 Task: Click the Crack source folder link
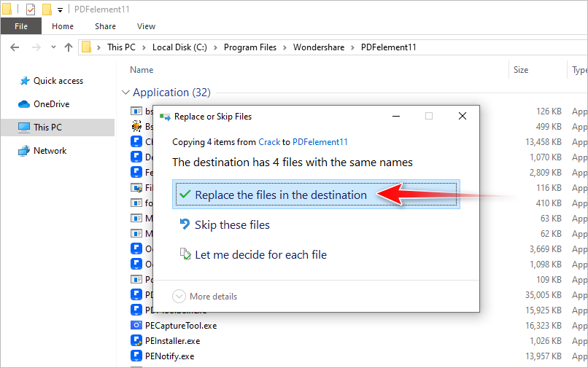[269, 142]
